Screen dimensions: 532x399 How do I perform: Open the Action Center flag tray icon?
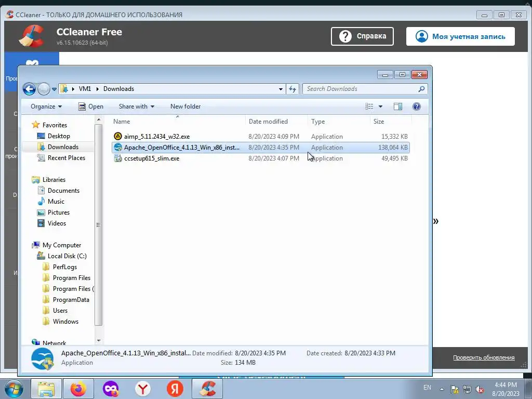[x=454, y=389]
